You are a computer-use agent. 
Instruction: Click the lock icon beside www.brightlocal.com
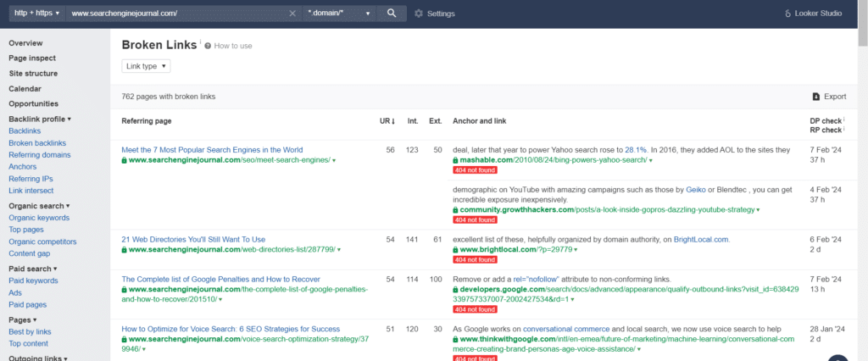pyautogui.click(x=455, y=250)
